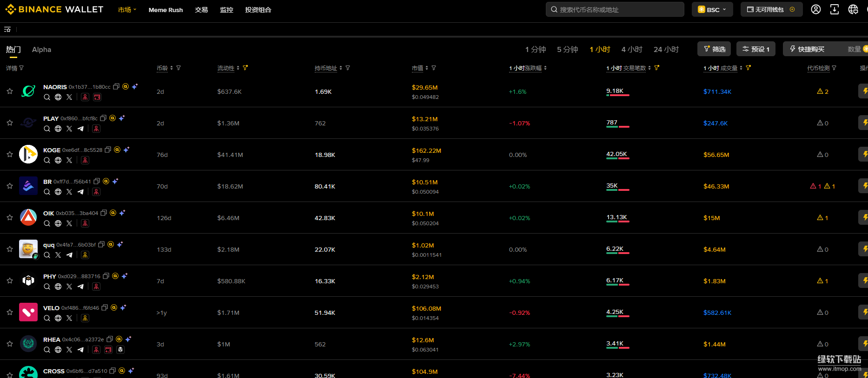Open the PLAY X twitter icon
The width and height of the screenshot is (868, 378).
[x=69, y=129]
